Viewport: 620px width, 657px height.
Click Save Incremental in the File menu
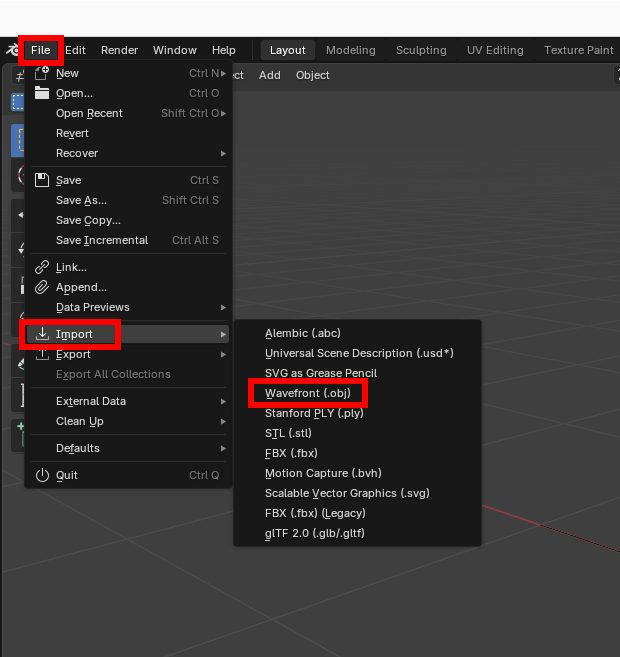coord(102,240)
